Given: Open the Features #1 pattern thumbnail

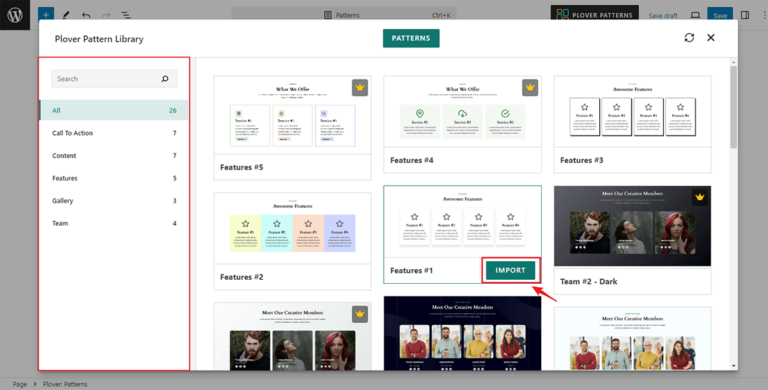Looking at the screenshot, I should (462, 221).
